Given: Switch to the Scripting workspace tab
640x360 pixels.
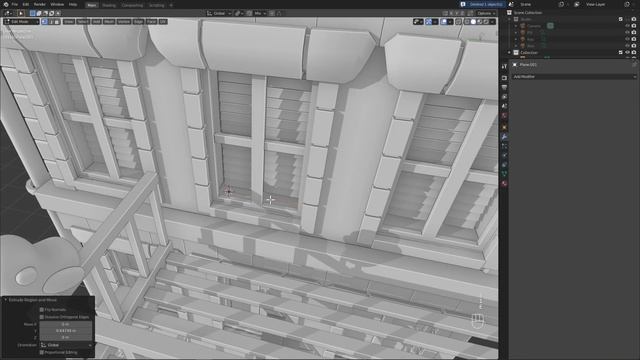Looking at the screenshot, I should [x=156, y=5].
